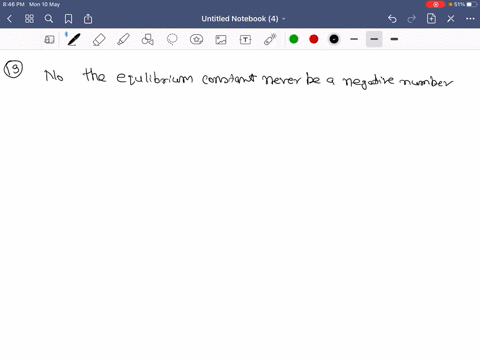Screen dimensions: 480x360
Task: Open the page thumbnails grid view
Action: coord(29,19)
